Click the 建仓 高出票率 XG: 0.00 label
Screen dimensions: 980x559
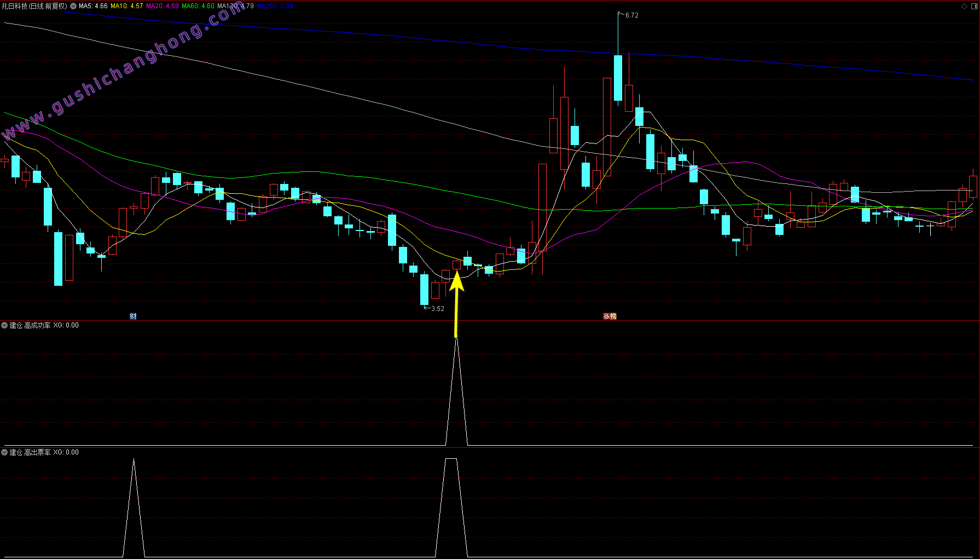(44, 452)
